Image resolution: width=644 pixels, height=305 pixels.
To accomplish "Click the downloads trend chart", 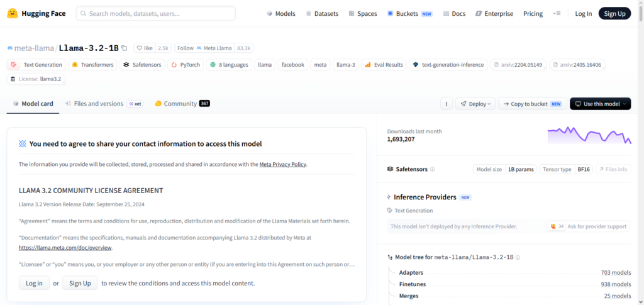I will pos(589,135).
